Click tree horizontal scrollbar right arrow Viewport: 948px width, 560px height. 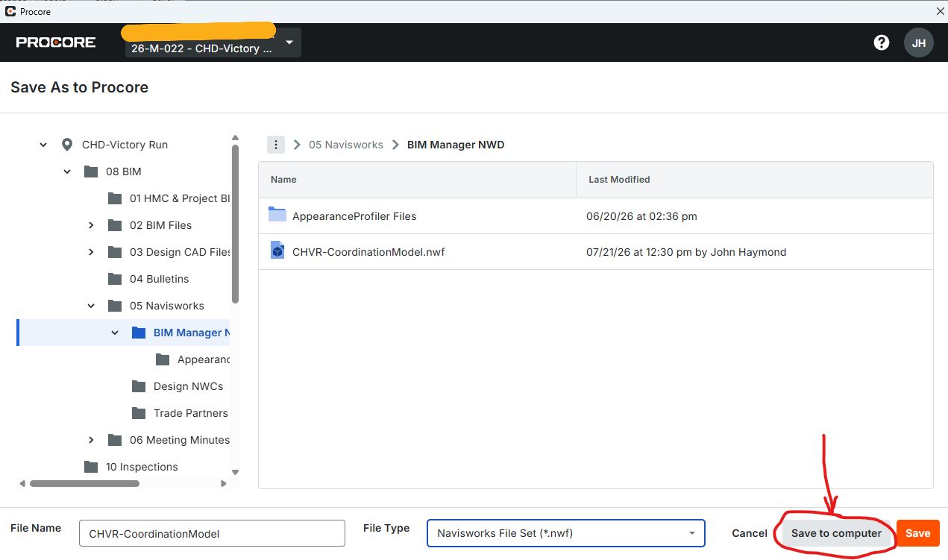[224, 483]
